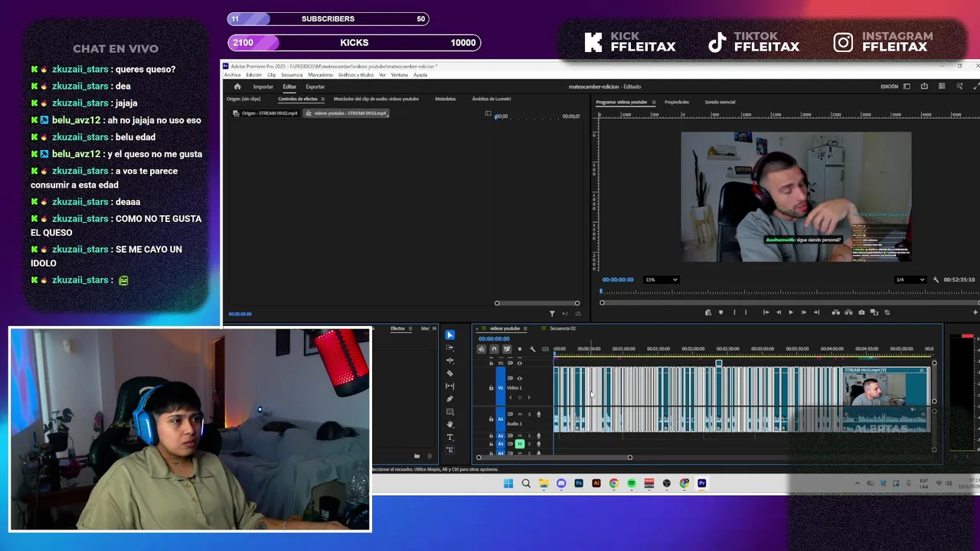Toggle insert sequences as nests button
The width and height of the screenshot is (980, 551).
point(482,349)
